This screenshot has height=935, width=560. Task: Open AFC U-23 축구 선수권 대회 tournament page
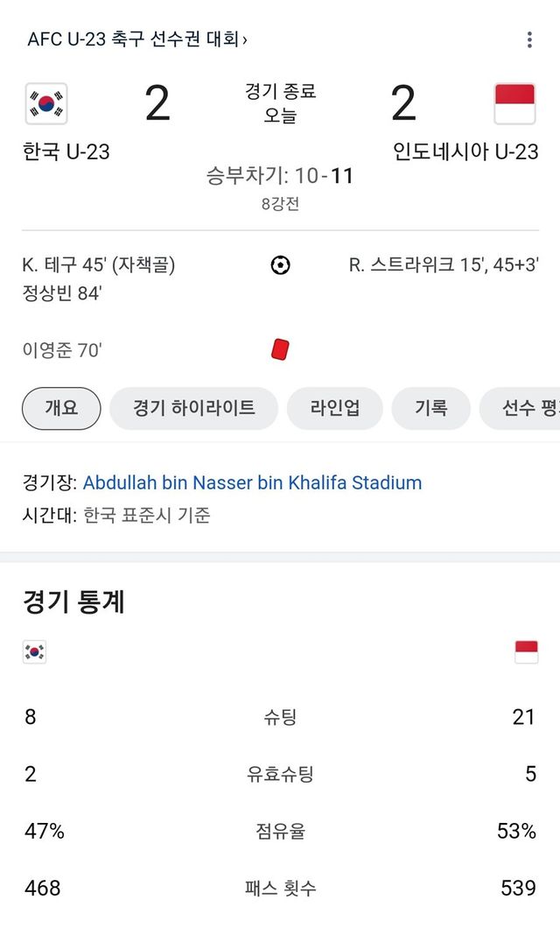pyautogui.click(x=137, y=39)
